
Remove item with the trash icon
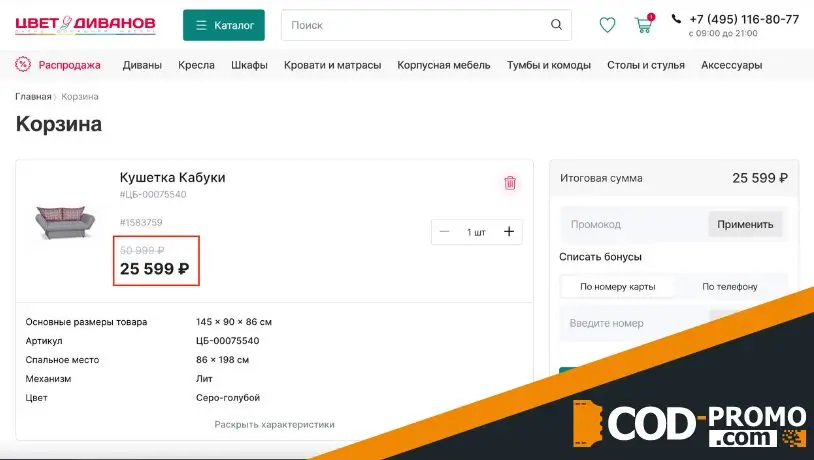point(510,183)
